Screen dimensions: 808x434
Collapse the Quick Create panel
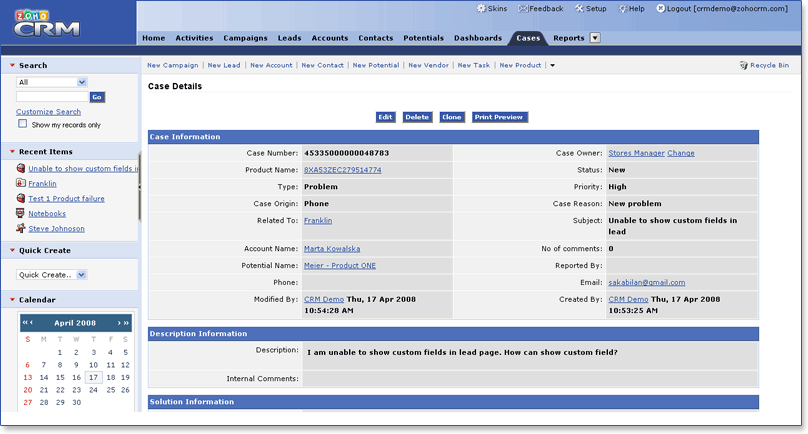pyautogui.click(x=12, y=250)
